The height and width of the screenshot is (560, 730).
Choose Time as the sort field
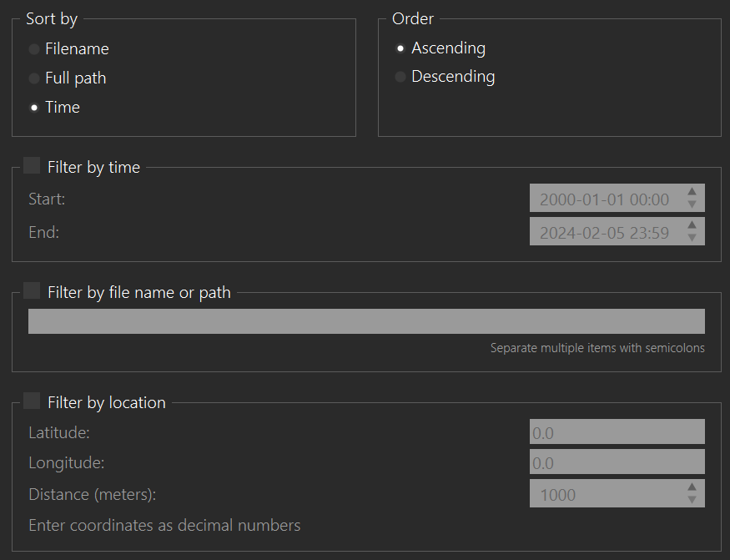(x=34, y=108)
